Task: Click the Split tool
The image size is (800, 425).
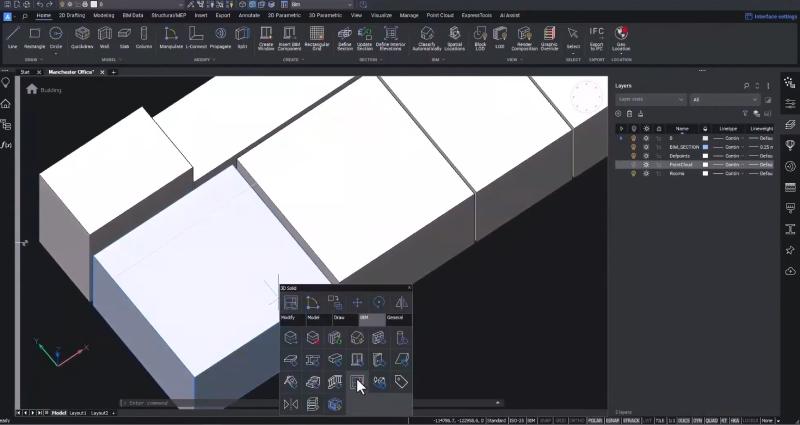Action: point(242,38)
